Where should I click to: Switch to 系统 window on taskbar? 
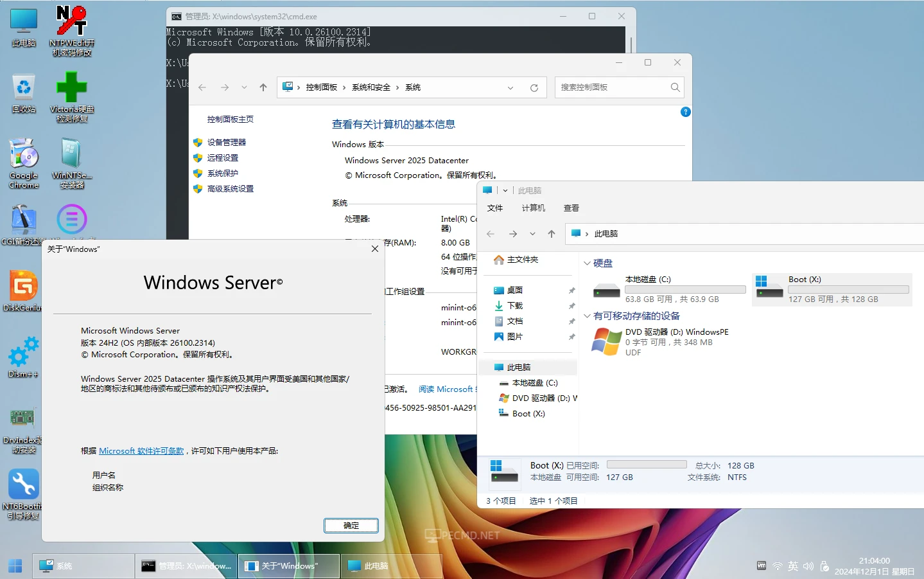(x=83, y=566)
